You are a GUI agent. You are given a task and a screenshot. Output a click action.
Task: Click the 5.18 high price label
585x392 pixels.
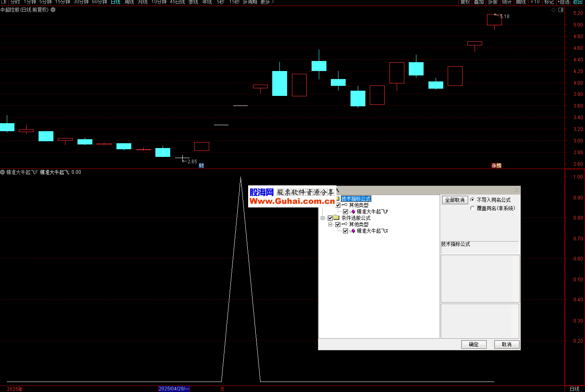505,16
